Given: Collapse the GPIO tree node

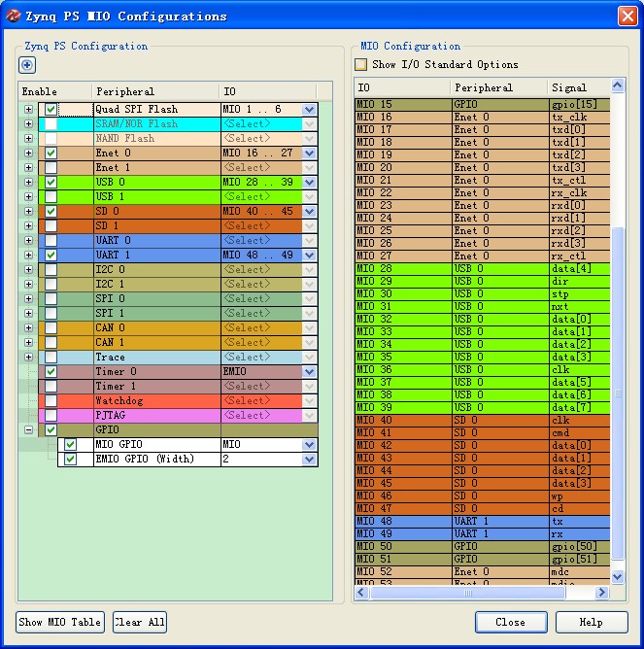Looking at the screenshot, I should 28,430.
